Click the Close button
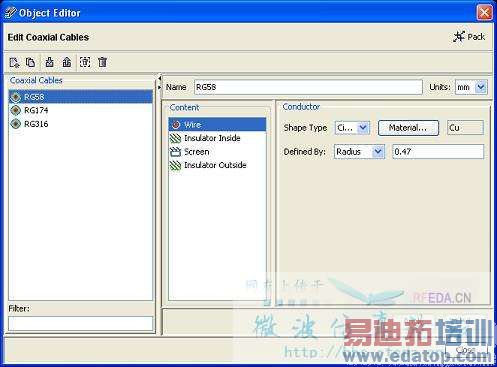The image size is (497, 367). [x=466, y=350]
